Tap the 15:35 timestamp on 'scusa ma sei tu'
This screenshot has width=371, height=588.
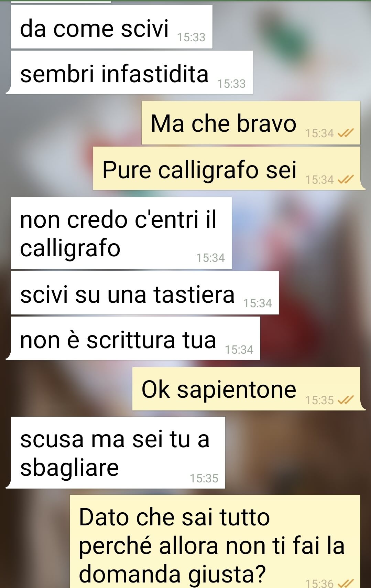pos(204,478)
